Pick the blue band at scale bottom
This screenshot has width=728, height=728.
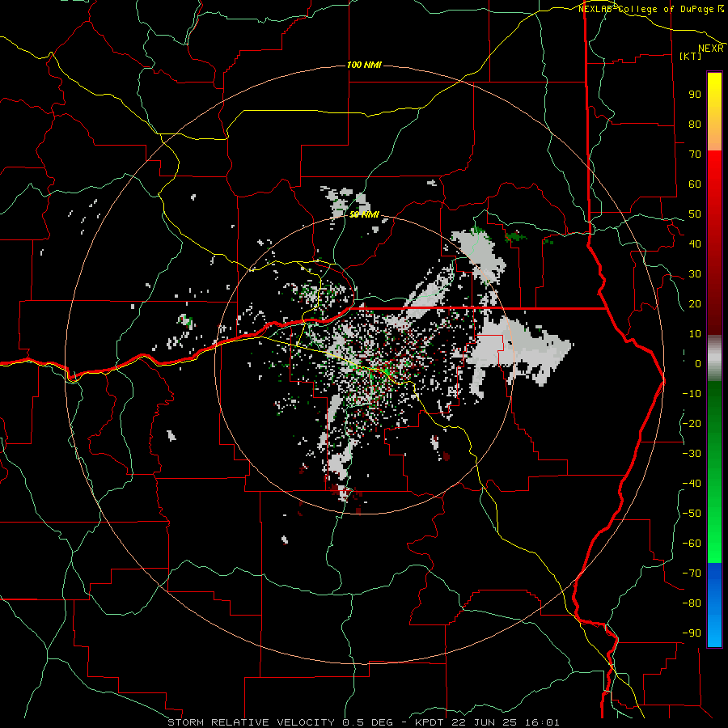pyautogui.click(x=714, y=605)
